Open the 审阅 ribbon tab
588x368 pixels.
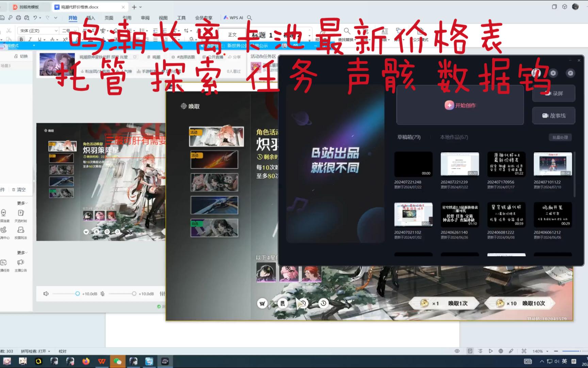pyautogui.click(x=145, y=18)
